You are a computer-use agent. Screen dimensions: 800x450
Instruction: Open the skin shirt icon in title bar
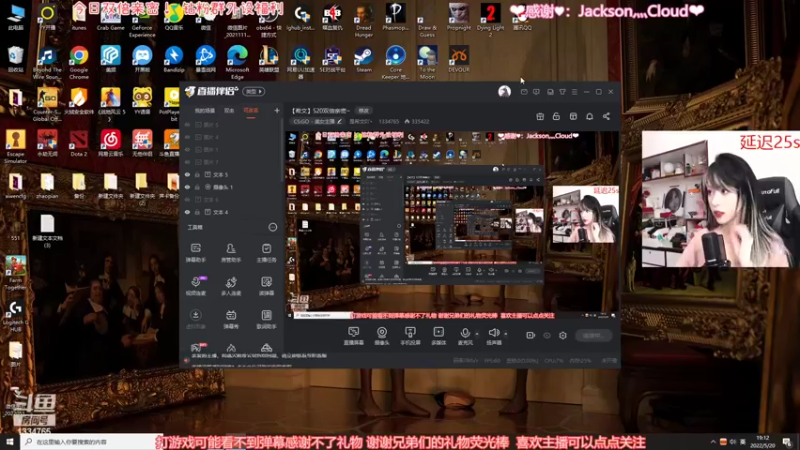click(x=562, y=92)
